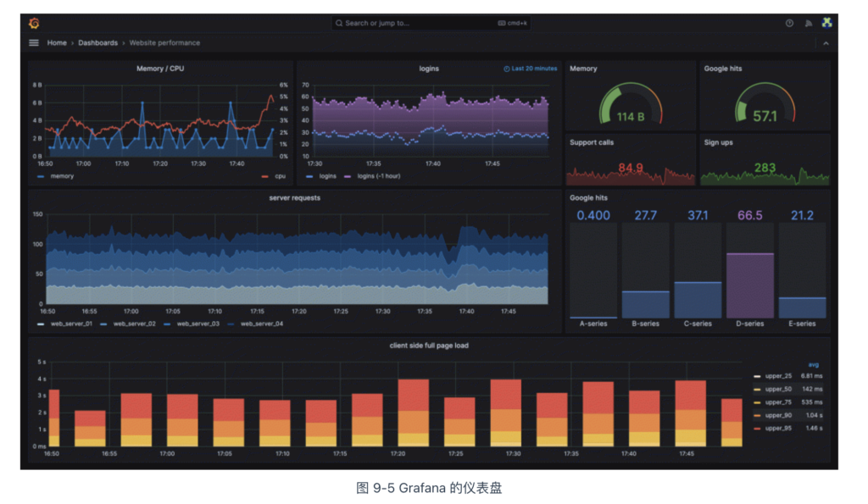The height and width of the screenshot is (504, 868).
Task: Click the 6.81 ms average value
Action: (811, 376)
